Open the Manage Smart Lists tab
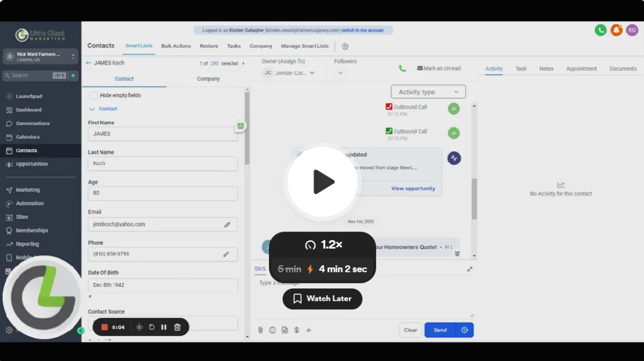 [x=305, y=46]
